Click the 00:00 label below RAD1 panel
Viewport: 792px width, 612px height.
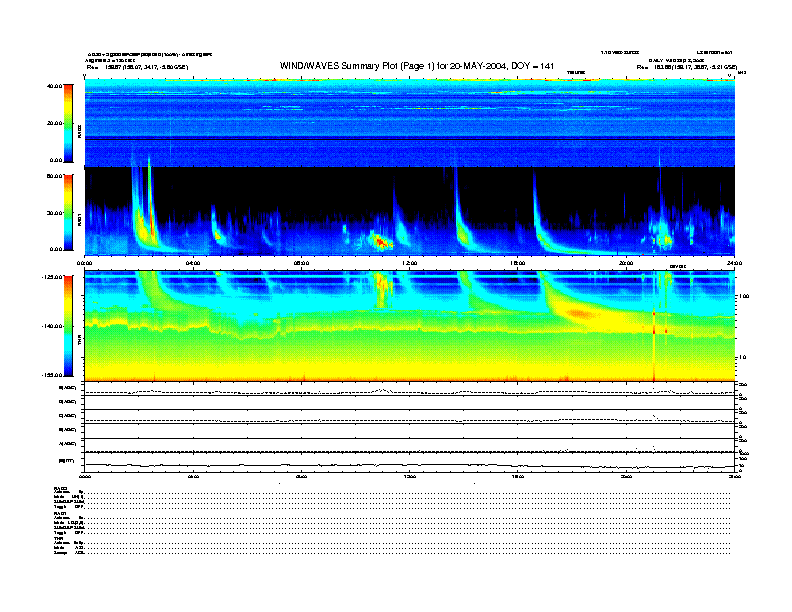point(86,263)
